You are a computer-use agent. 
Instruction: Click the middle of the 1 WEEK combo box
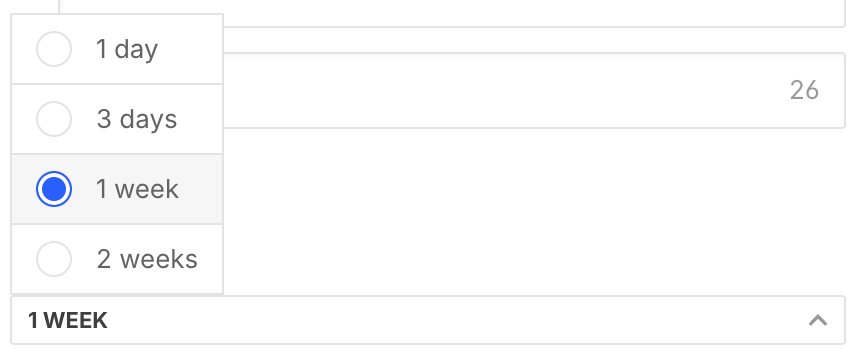coord(427,320)
